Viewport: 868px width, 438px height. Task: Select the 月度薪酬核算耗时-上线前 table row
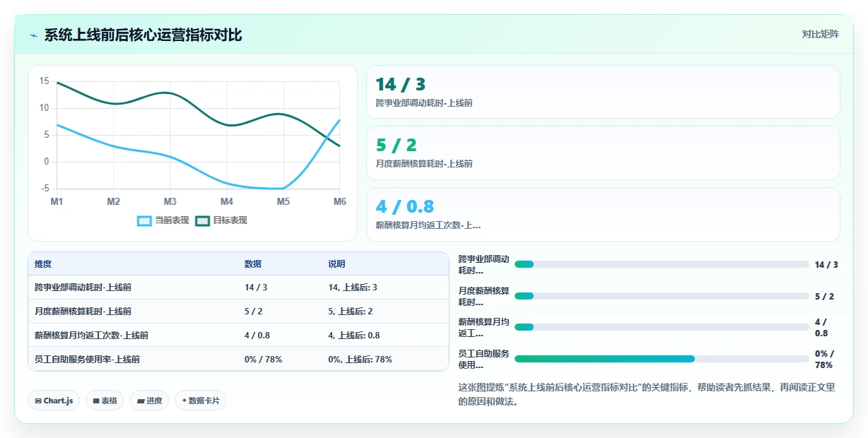pyautogui.click(x=238, y=311)
